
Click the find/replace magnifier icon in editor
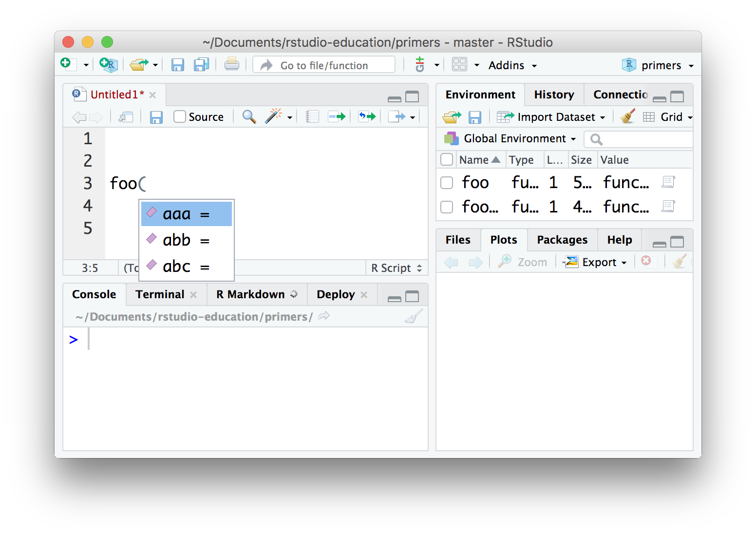249,117
